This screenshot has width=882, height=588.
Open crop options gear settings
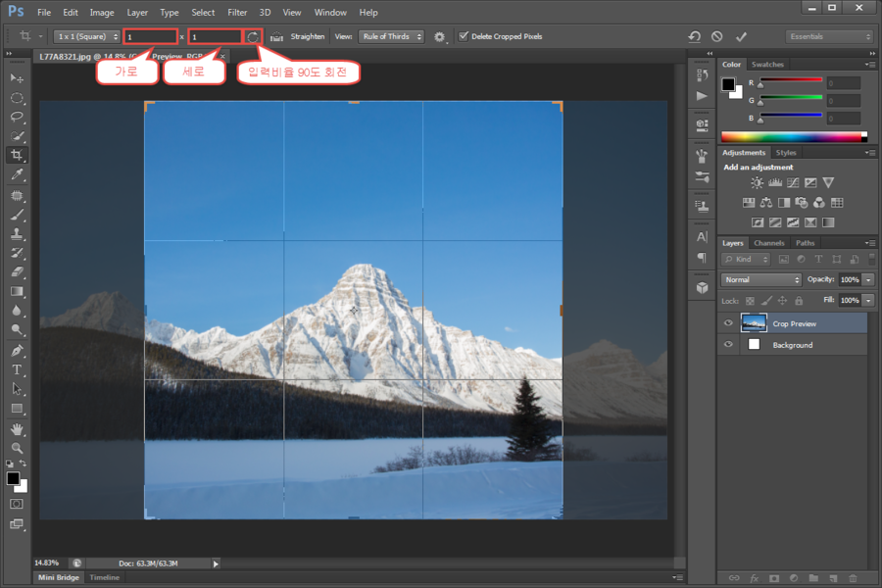click(439, 36)
